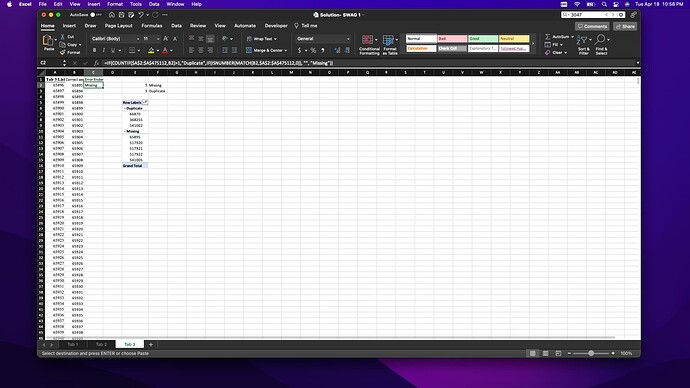This screenshot has height=388, width=690.
Task: Collapse the Missing group in the pivot table
Action: click(x=125, y=131)
